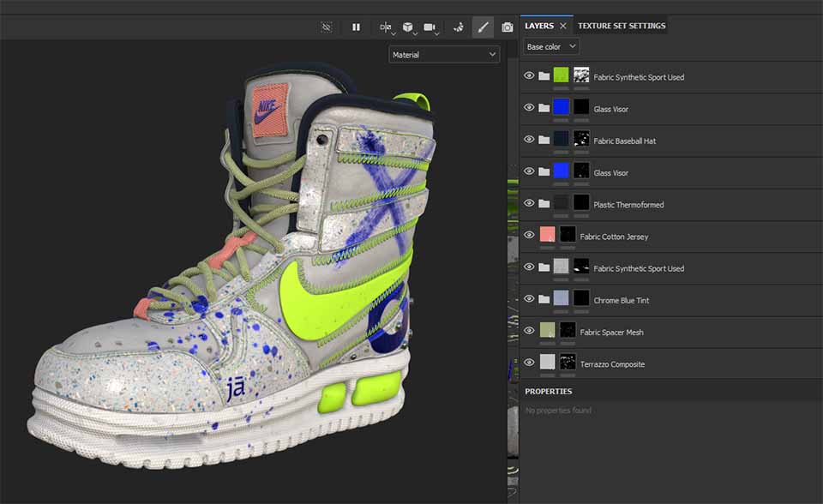Expand the Plastic Thermoformed folder layer

click(x=544, y=204)
